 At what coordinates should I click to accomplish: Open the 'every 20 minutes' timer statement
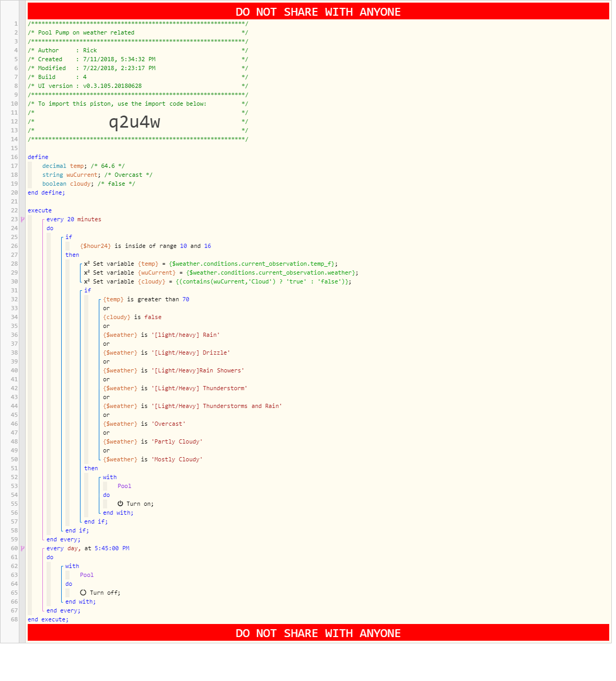coord(74,219)
